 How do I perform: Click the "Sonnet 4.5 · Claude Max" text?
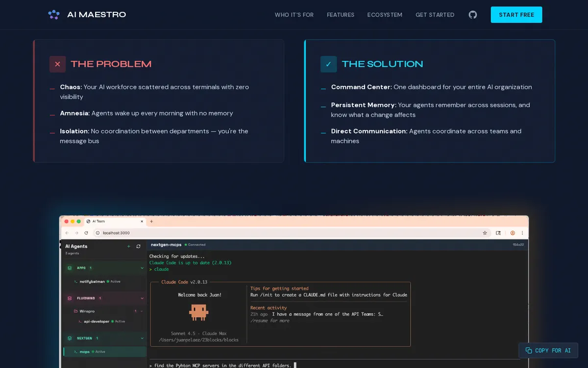(x=199, y=334)
